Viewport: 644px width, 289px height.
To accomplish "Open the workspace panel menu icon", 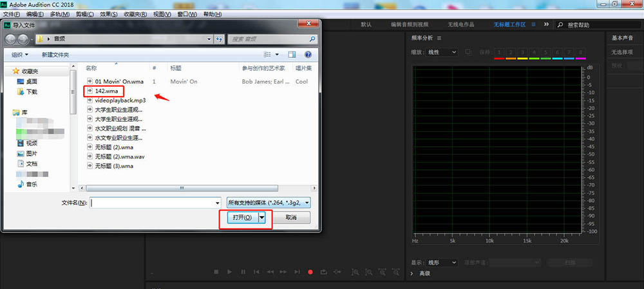I will tap(533, 24).
